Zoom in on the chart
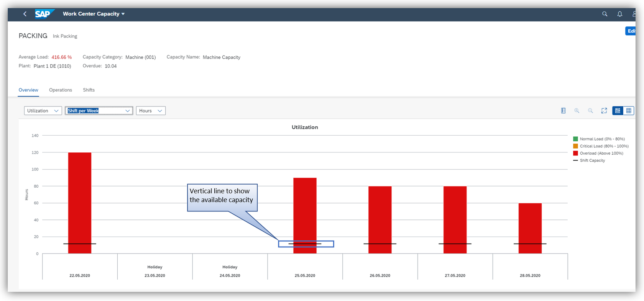 click(577, 111)
